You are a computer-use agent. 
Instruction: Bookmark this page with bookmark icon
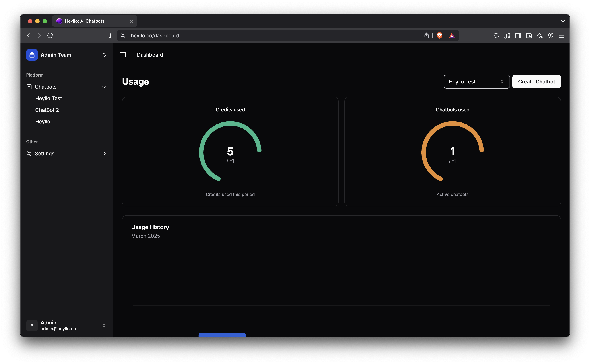108,36
